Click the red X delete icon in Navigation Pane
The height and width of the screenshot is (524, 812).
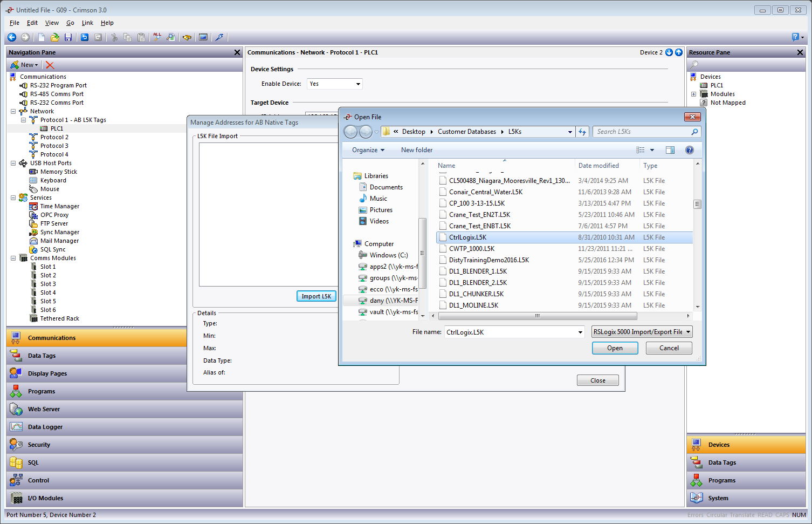(50, 65)
